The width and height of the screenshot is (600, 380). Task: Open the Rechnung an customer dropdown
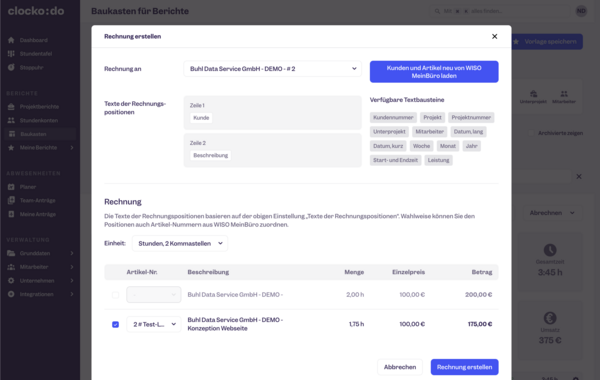coord(272,69)
